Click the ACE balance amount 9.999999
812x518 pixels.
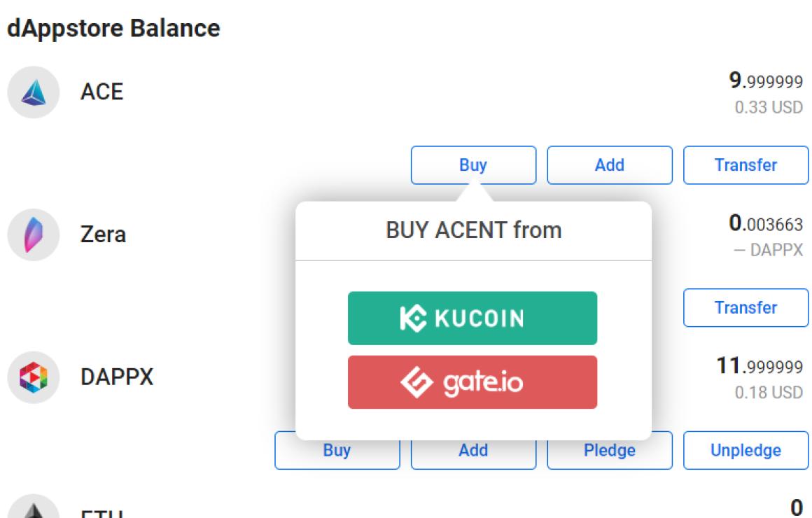766,80
